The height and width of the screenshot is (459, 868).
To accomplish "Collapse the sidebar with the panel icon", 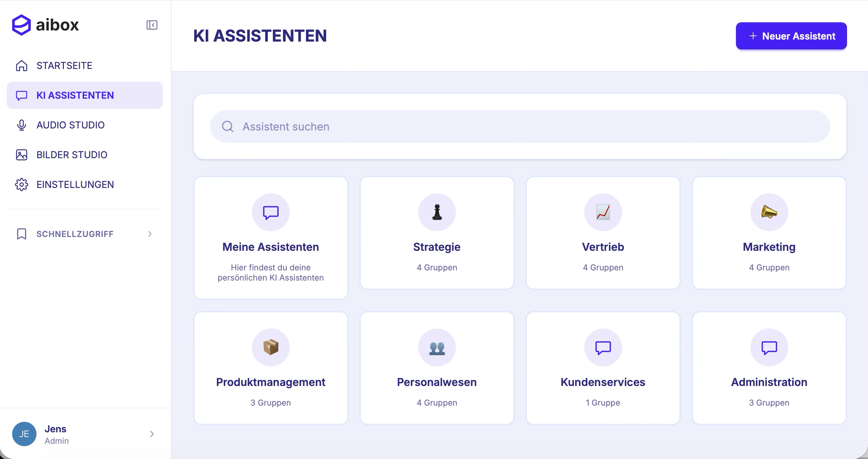I will [x=152, y=25].
